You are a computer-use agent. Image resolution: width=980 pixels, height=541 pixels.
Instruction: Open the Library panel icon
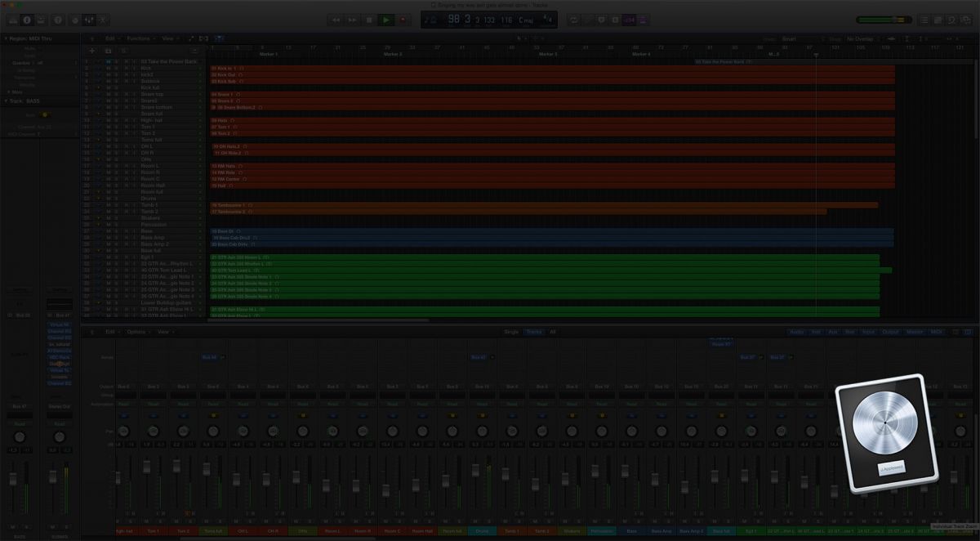11,20
